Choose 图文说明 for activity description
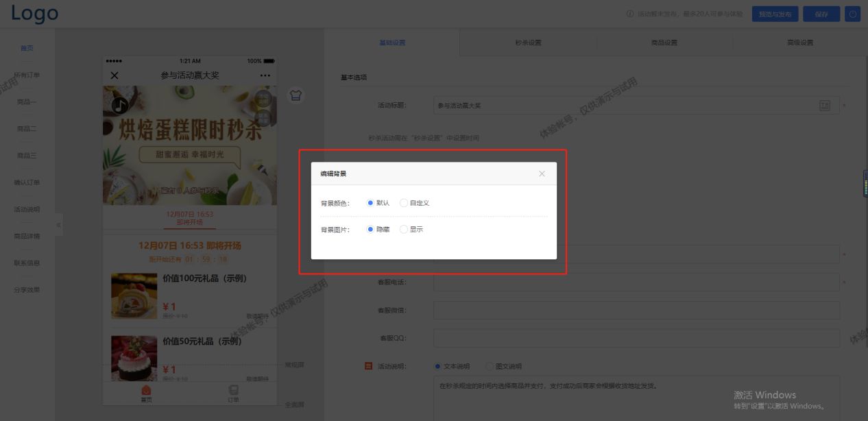868x421 pixels. 490,366
